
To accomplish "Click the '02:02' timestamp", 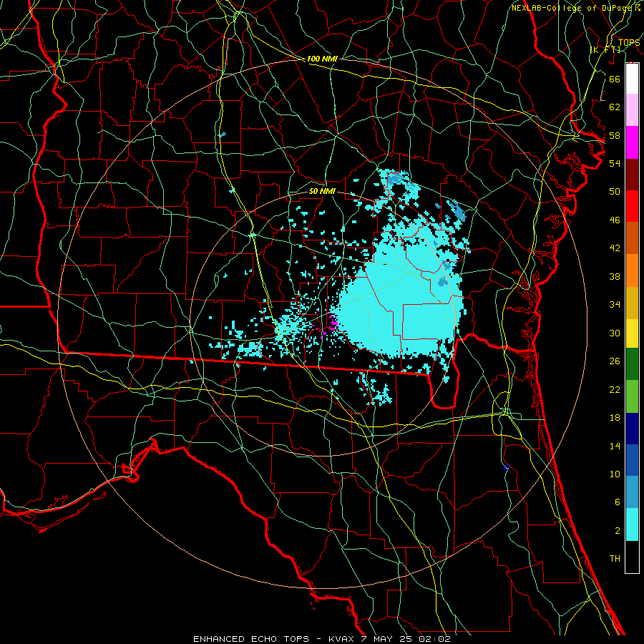I will tap(434, 639).
